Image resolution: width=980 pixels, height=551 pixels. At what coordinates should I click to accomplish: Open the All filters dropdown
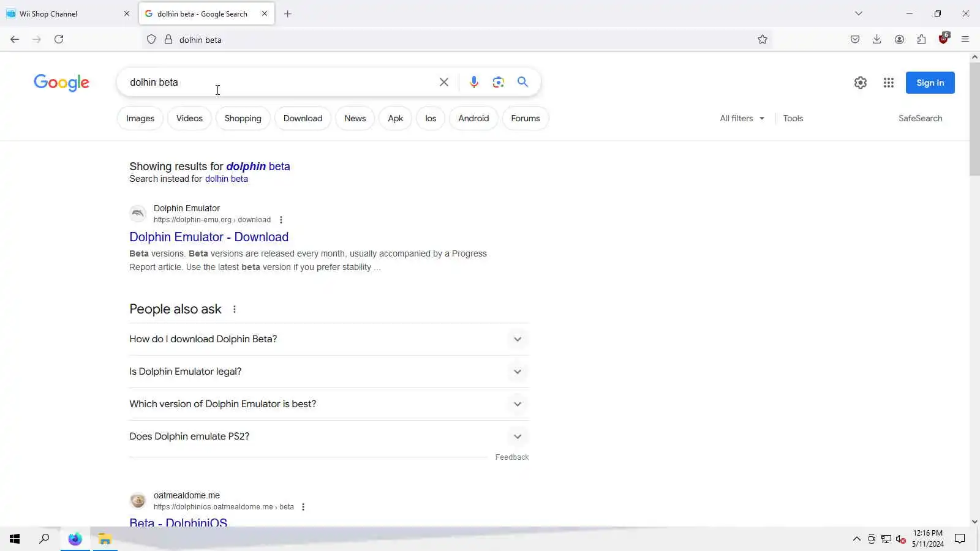(742, 118)
